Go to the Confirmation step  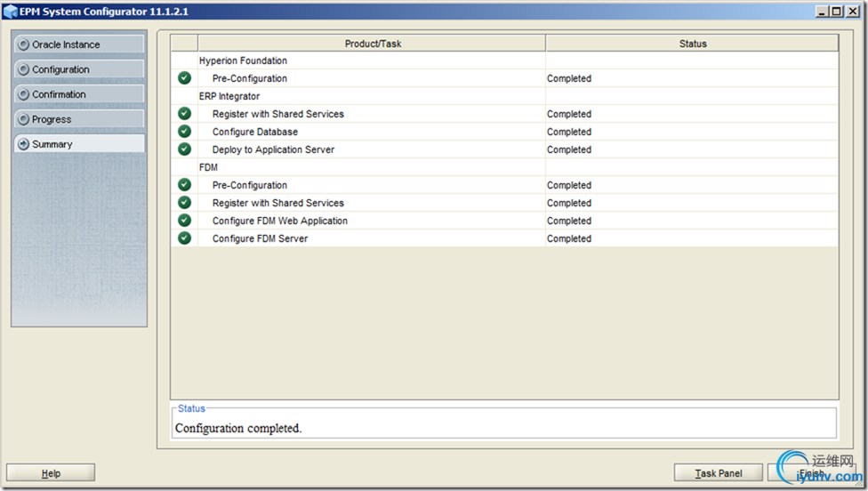(79, 94)
